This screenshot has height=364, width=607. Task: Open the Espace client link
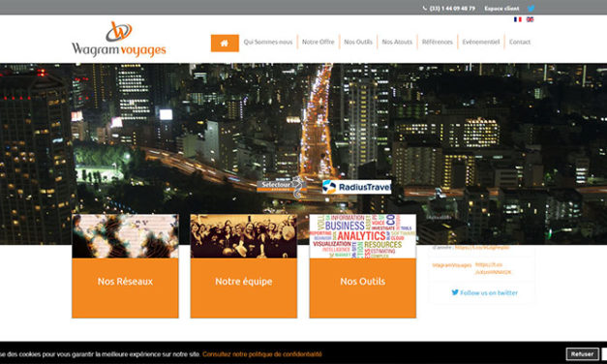click(501, 8)
